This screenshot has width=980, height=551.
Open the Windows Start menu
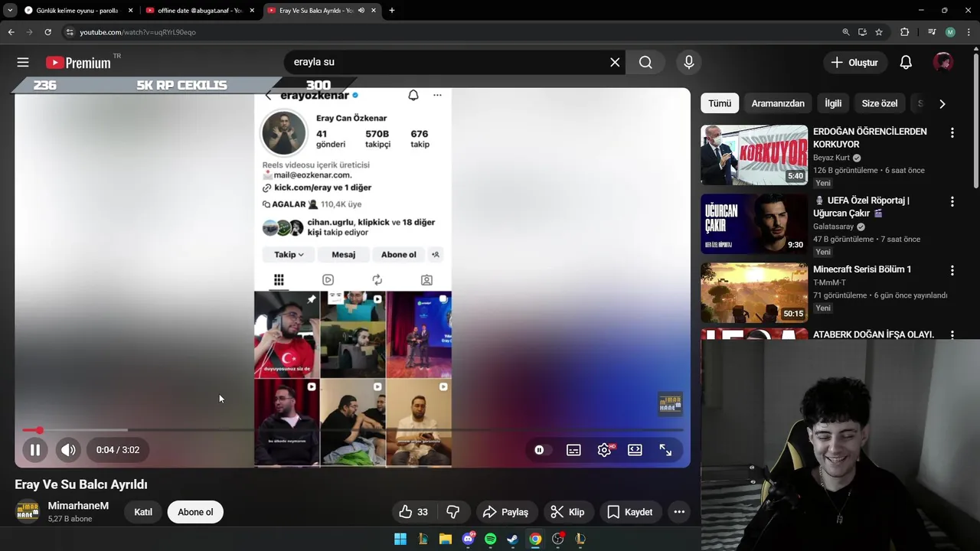(x=400, y=539)
